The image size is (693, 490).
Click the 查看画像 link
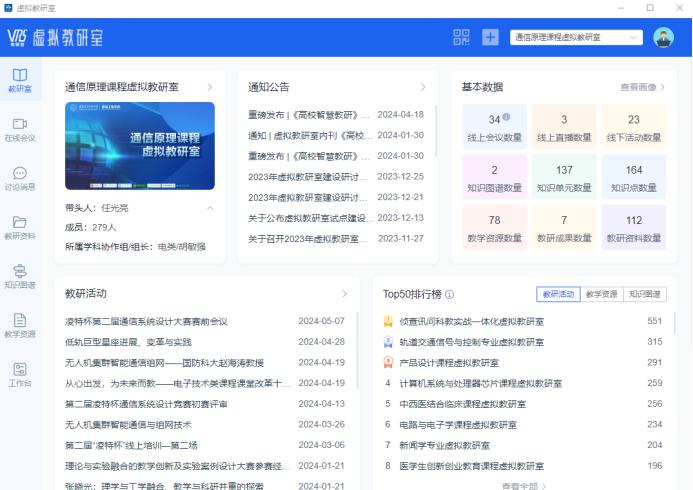(x=642, y=87)
